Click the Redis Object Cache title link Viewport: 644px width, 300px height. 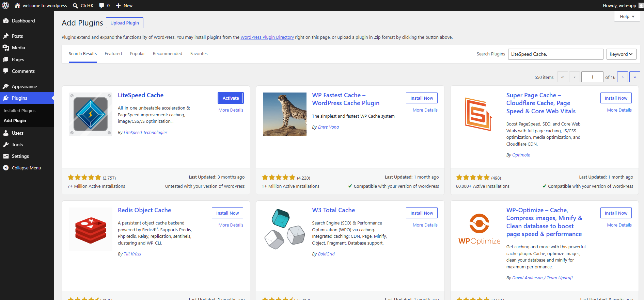[x=144, y=210]
